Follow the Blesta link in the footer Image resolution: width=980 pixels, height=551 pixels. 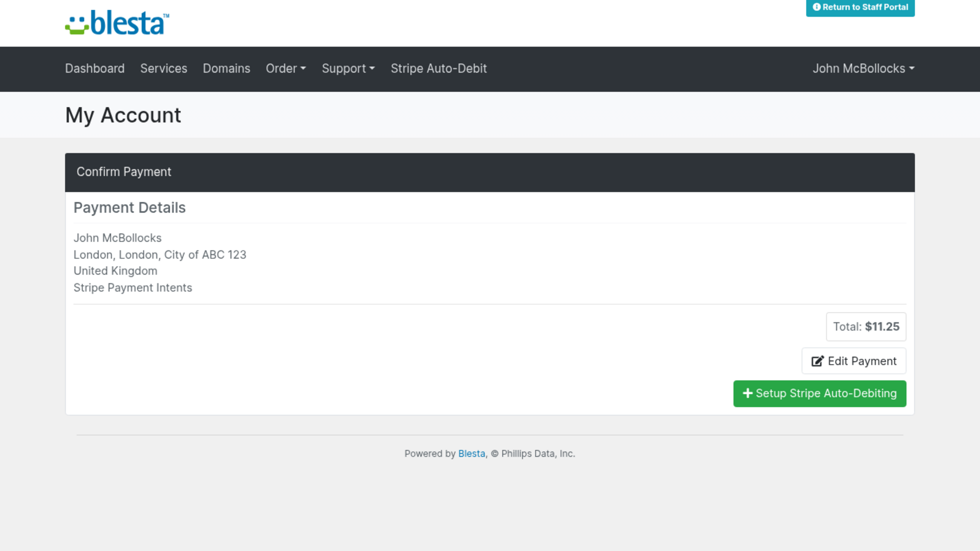click(x=472, y=454)
